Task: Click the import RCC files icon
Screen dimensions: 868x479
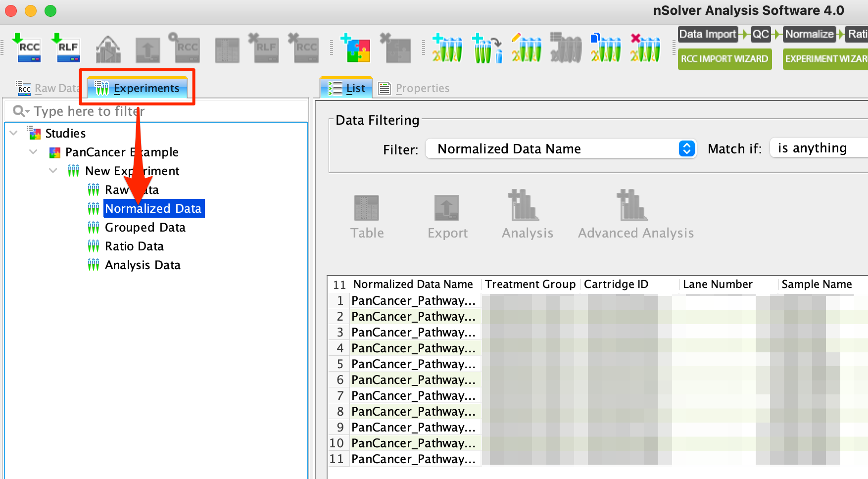Action: point(28,48)
